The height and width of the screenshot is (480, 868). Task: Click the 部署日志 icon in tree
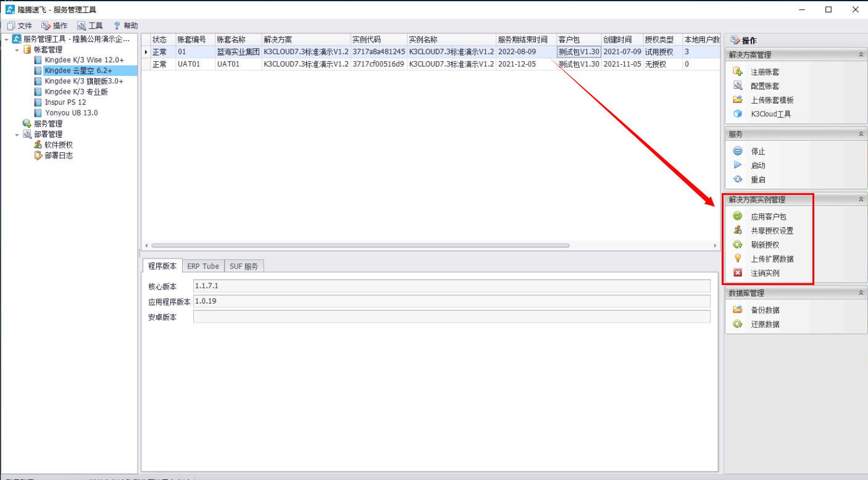tap(38, 155)
